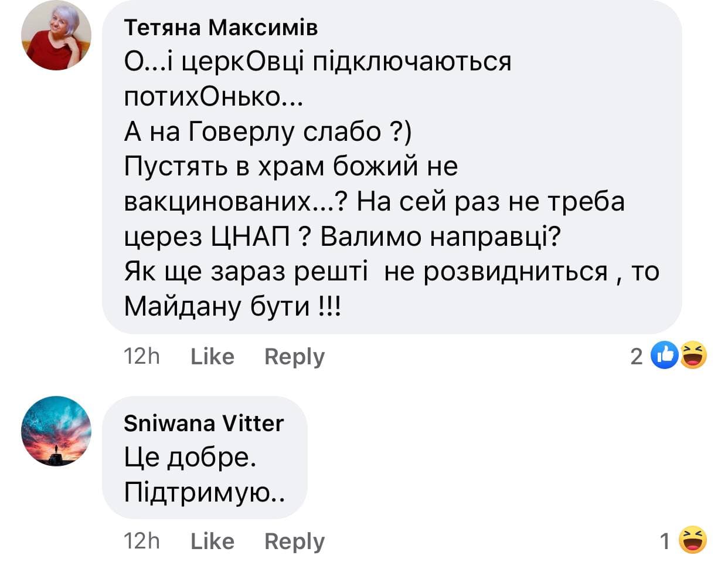Viewport: 728px width, 562px height.
Task: Click Sniwana Vitter's sunset profile avatar
Action: click(x=56, y=431)
